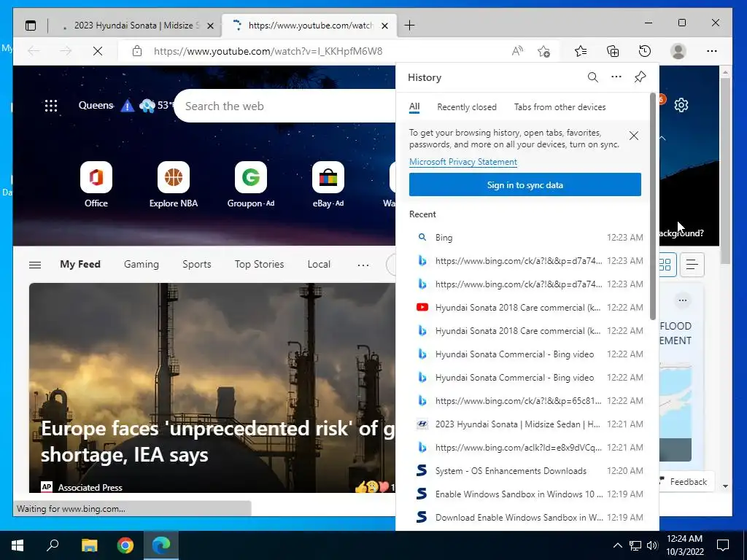
Task: Open the Groupon quick link tile
Action: [251, 184]
